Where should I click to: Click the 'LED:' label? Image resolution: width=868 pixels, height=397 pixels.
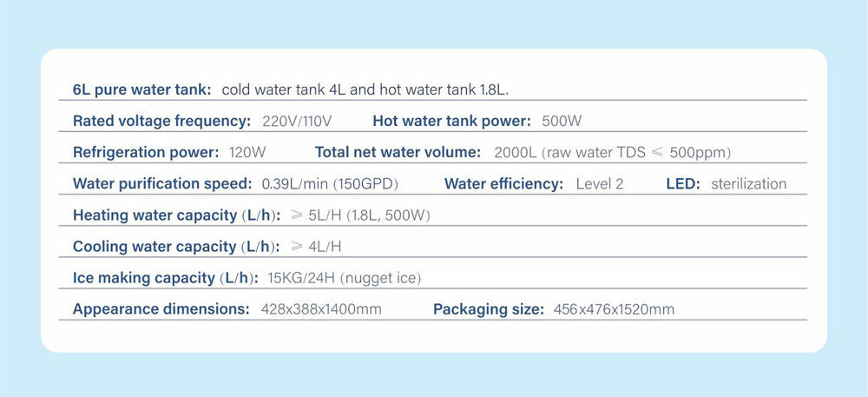683,183
